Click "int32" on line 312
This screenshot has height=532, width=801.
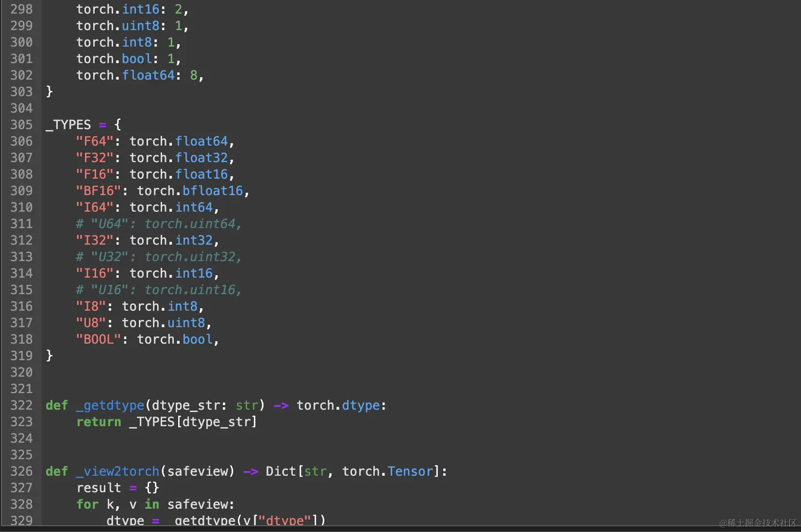[x=194, y=240]
